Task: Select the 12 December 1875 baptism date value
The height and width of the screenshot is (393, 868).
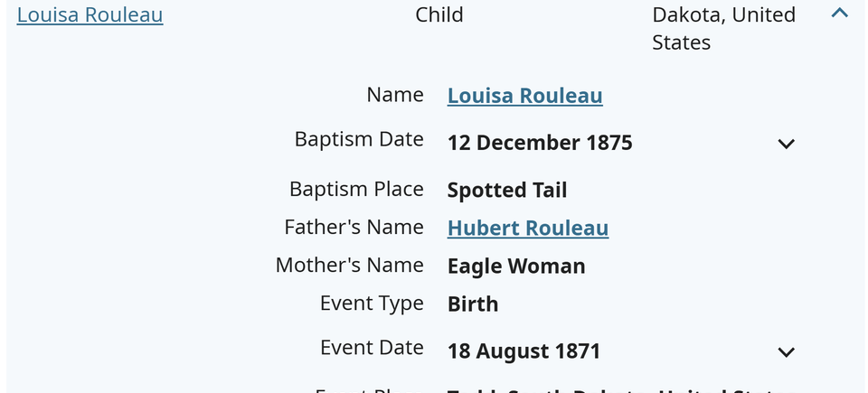Action: click(x=540, y=144)
